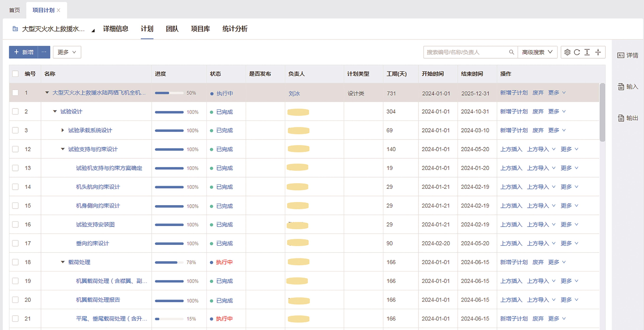Switch to the 统计分析 tab
Viewport: 644px width, 330px height.
[x=235, y=29]
